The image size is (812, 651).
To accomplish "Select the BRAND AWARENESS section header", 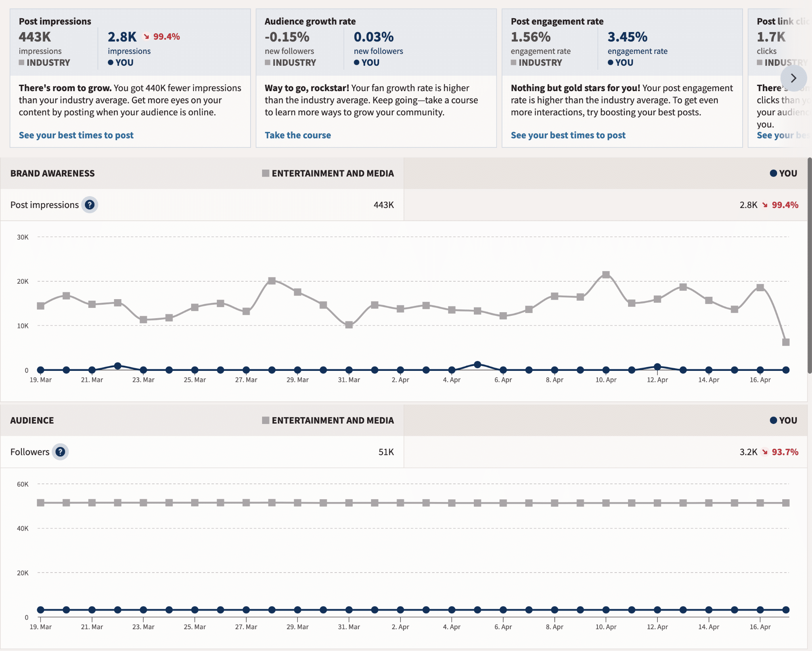I will (52, 173).
